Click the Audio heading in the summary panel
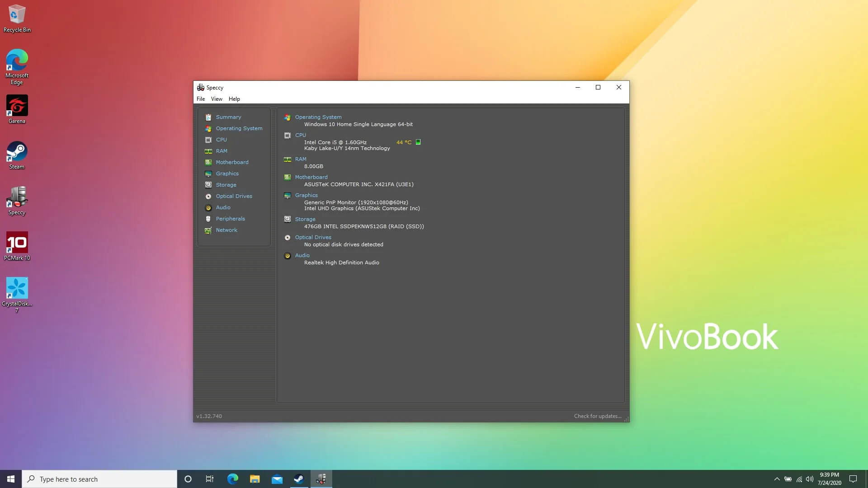 (x=302, y=255)
